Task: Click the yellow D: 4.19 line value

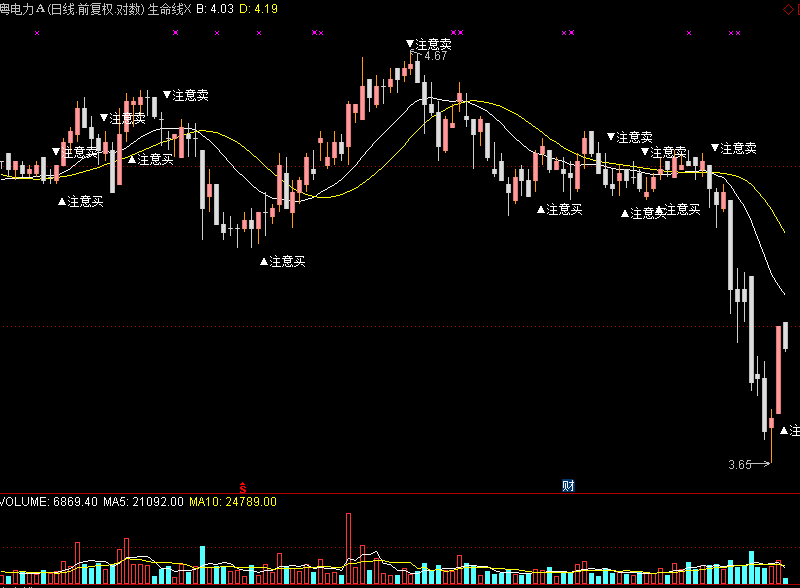Action: pyautogui.click(x=258, y=9)
